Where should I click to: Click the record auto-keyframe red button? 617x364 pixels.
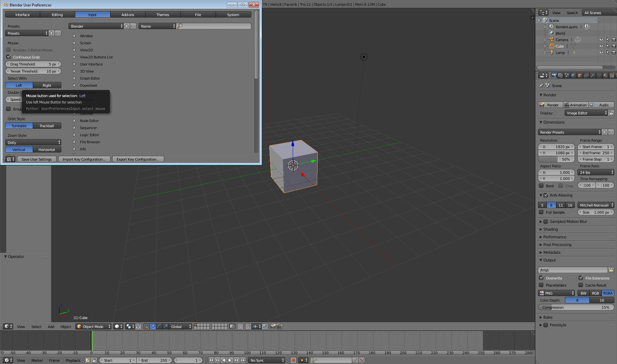coord(293,360)
